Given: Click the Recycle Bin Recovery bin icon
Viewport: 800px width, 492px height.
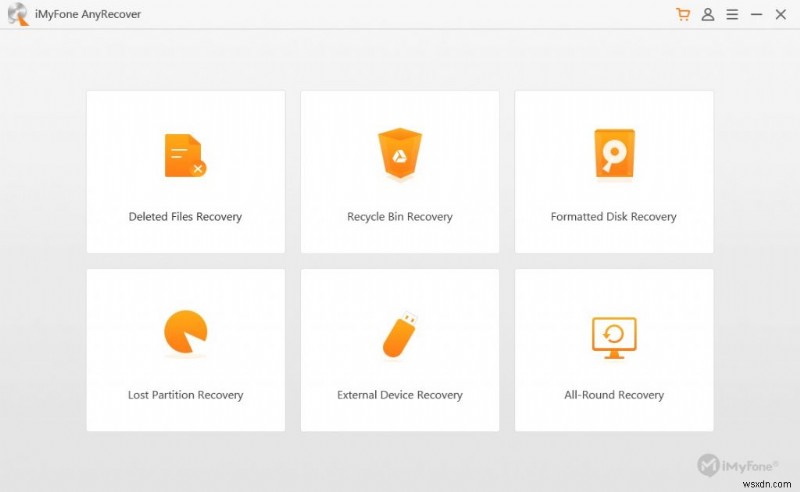Looking at the screenshot, I should [400, 153].
